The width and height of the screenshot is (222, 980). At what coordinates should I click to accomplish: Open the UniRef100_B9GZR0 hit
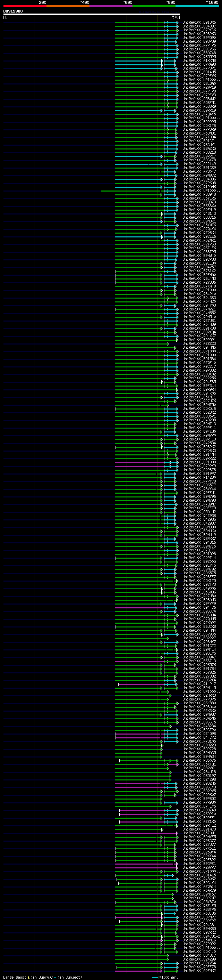point(199,730)
